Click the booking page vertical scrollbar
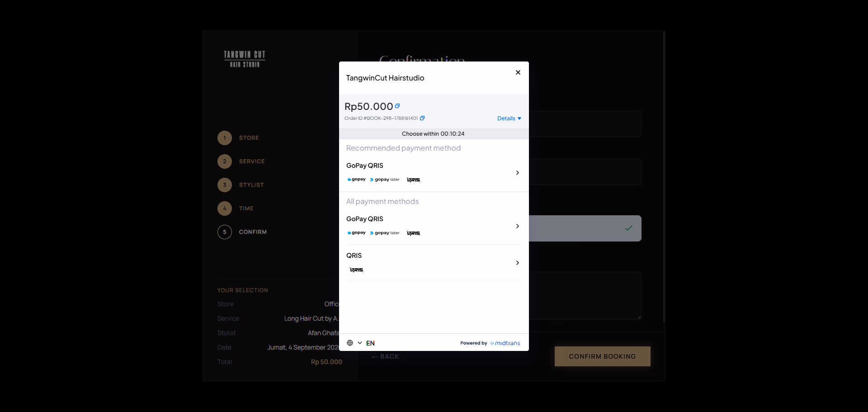This screenshot has height=412, width=868. click(664, 176)
